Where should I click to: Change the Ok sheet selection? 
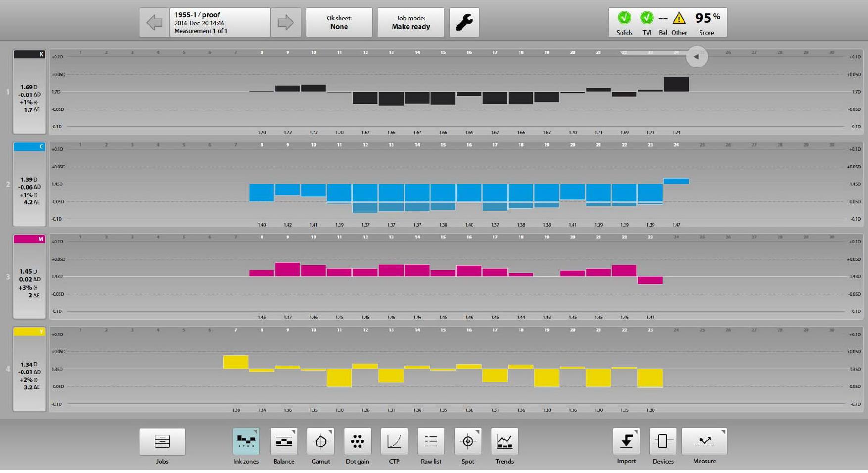click(339, 22)
